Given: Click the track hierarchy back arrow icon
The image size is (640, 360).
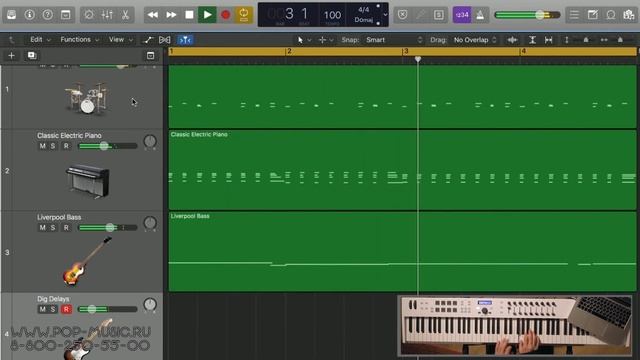Looking at the screenshot, I should tap(11, 40).
